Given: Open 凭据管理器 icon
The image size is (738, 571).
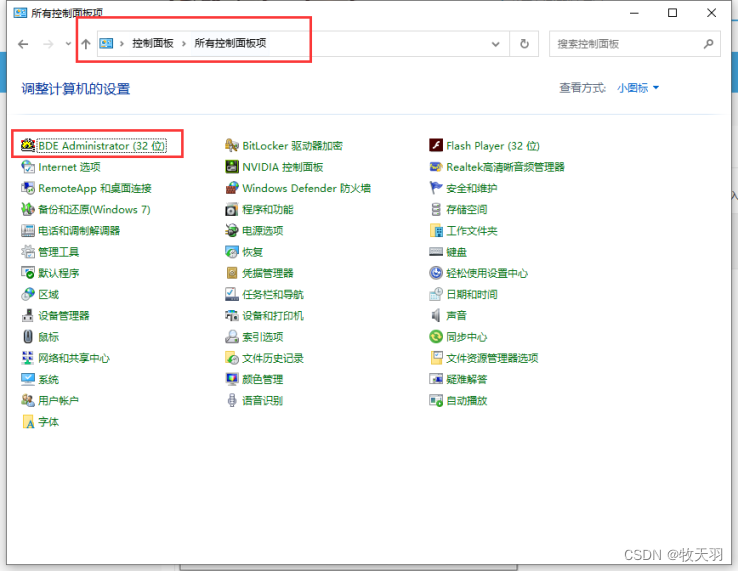Looking at the screenshot, I should click(232, 273).
